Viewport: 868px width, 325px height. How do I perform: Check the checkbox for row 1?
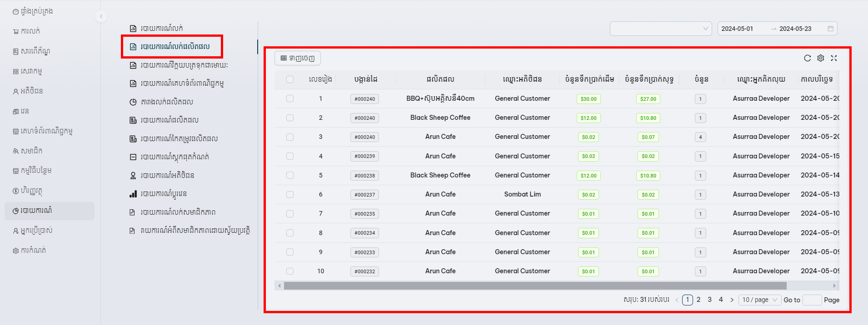coord(290,98)
